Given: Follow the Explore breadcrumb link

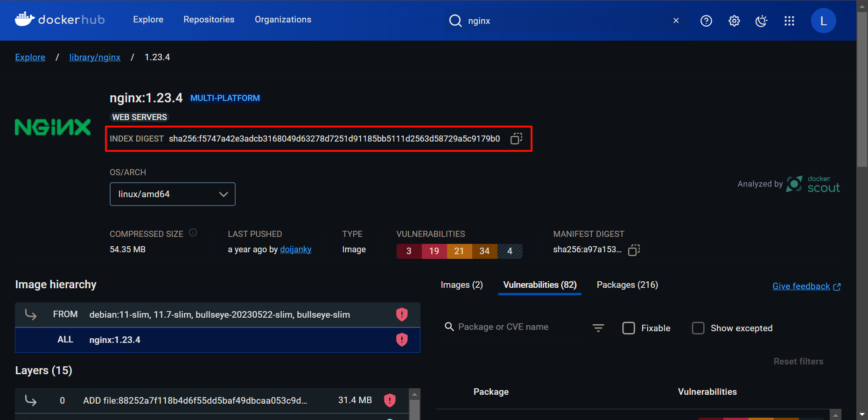Looking at the screenshot, I should pyautogui.click(x=30, y=57).
